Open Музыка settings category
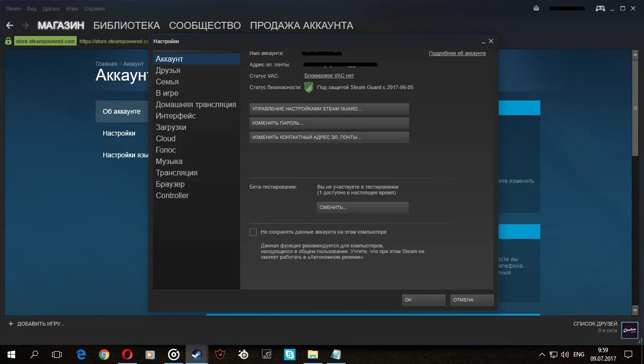644x364 pixels. [197, 161]
